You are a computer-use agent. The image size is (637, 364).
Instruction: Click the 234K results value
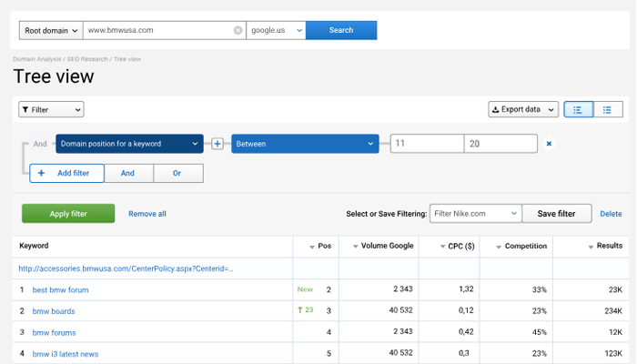click(613, 311)
